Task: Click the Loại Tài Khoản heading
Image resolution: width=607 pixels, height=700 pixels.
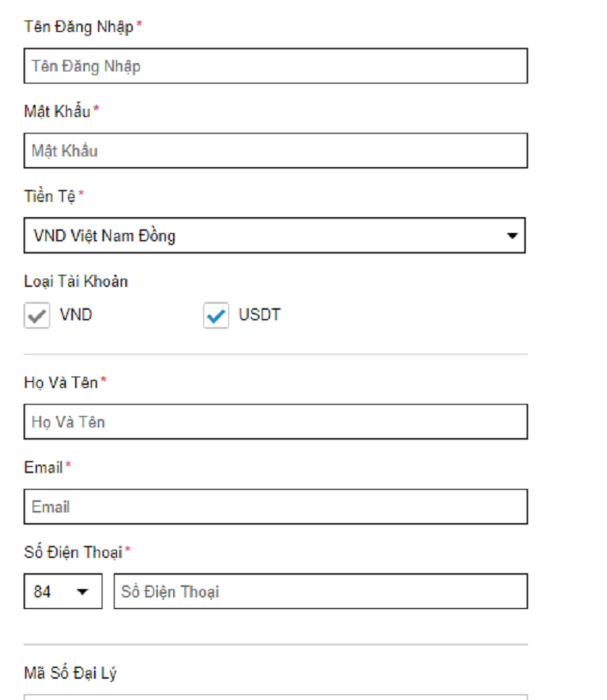Action: [76, 282]
